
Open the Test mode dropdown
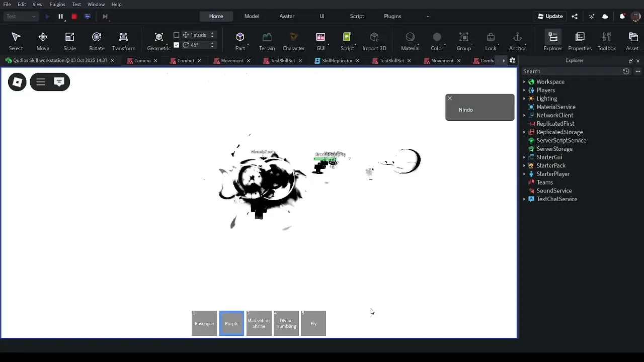coord(21,17)
